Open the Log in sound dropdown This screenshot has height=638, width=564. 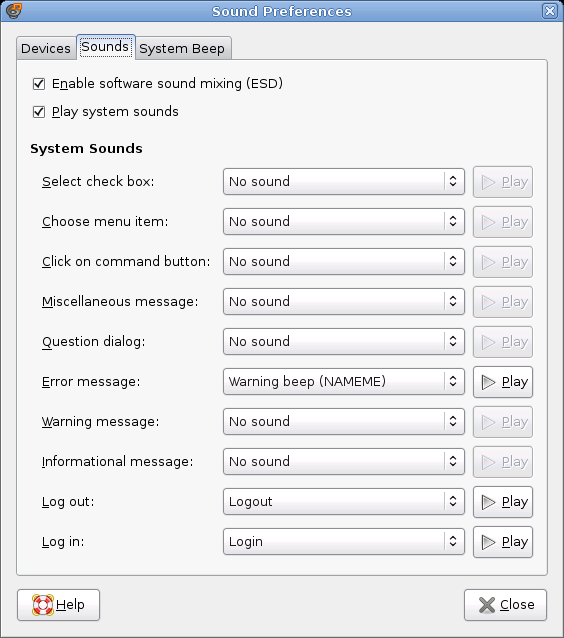coord(344,542)
